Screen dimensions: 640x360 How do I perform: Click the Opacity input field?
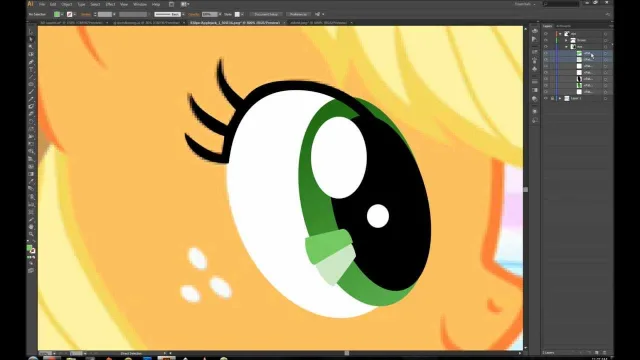(x=210, y=14)
